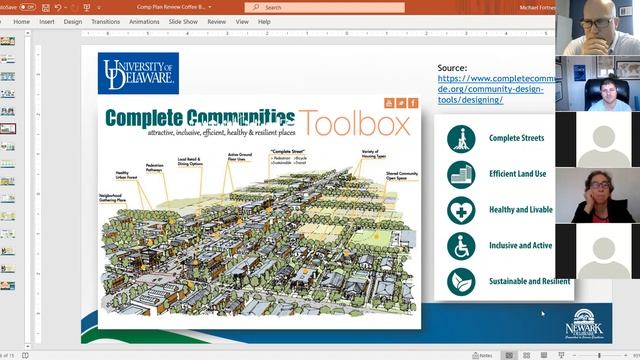The width and height of the screenshot is (640, 360).
Task: Click the zoom slider handle
Action: [600, 356]
